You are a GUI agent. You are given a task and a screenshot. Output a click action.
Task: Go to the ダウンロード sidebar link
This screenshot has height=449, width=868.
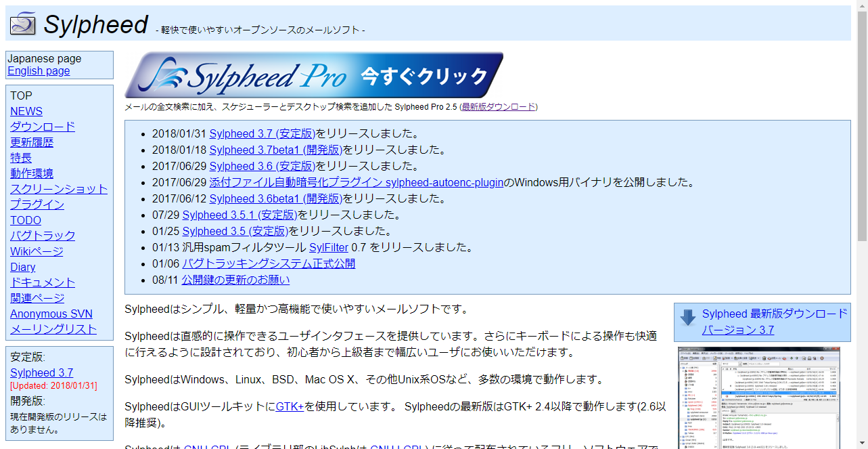point(42,127)
